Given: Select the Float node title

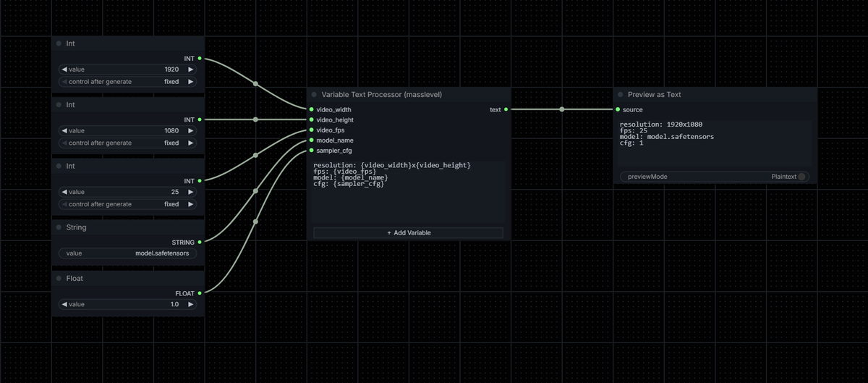Looking at the screenshot, I should point(75,278).
